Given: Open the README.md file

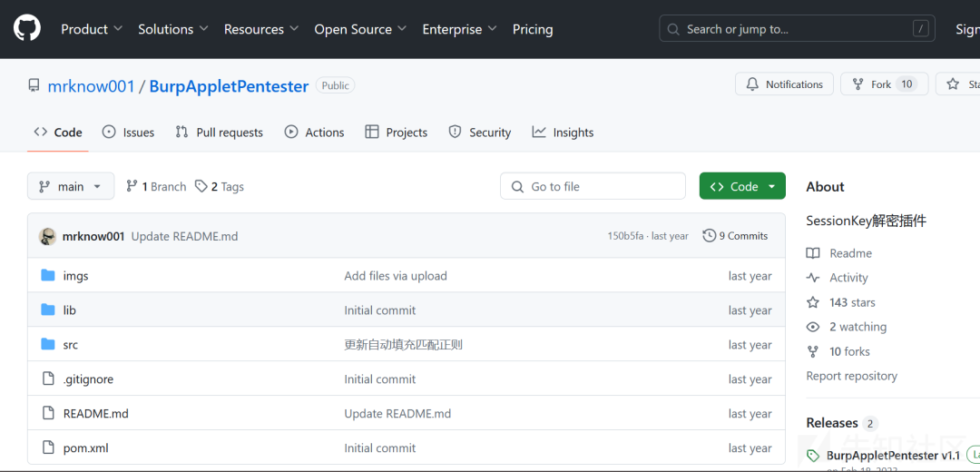Looking at the screenshot, I should 95,413.
